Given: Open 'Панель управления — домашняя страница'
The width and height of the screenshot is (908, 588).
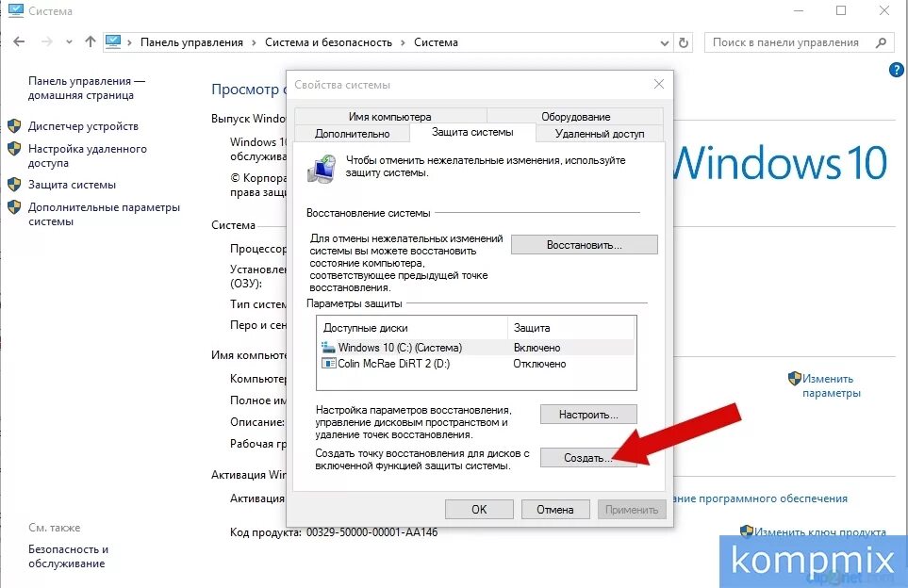Looking at the screenshot, I should coord(87,88).
